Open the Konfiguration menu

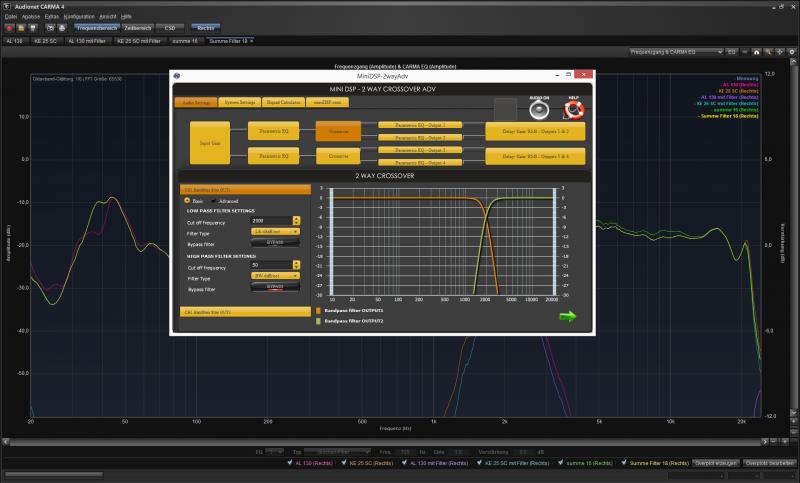pos(79,17)
